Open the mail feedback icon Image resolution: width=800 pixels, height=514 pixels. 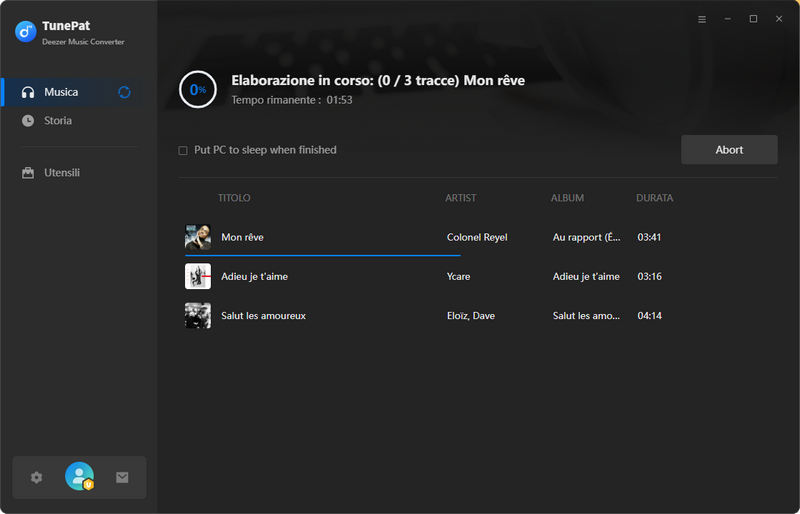122,478
